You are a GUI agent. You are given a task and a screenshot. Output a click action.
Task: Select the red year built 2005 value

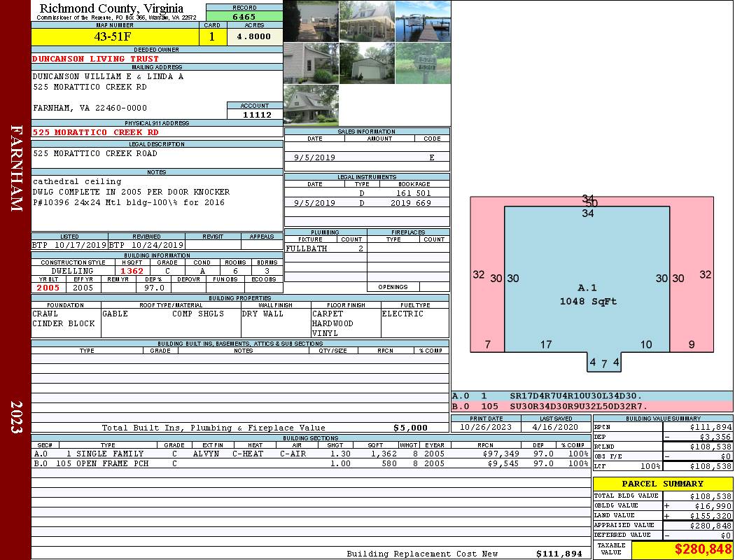(48, 288)
